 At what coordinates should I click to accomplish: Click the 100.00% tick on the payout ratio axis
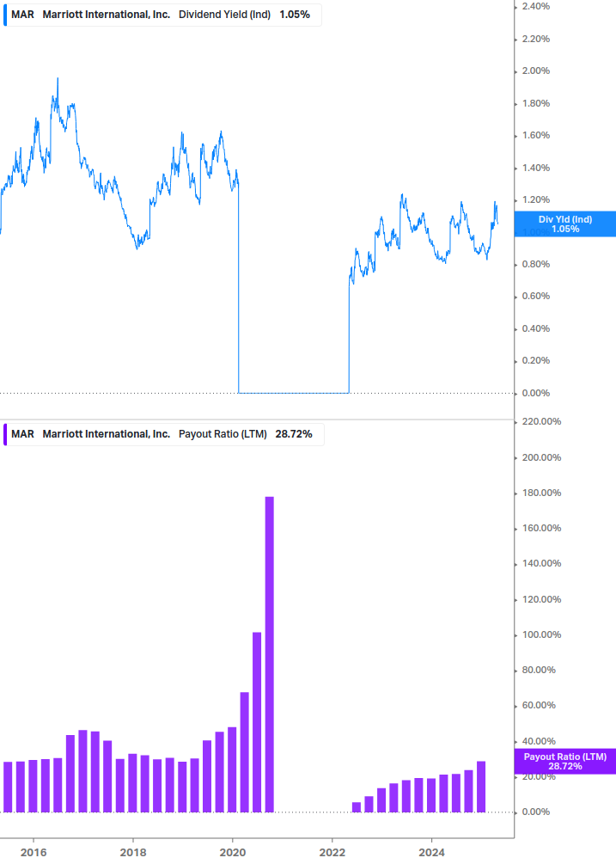click(x=541, y=634)
